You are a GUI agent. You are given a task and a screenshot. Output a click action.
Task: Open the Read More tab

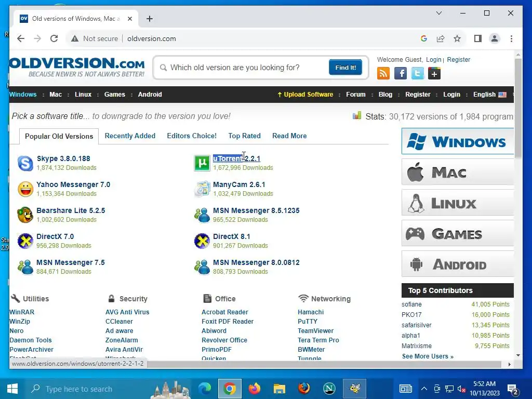(289, 136)
